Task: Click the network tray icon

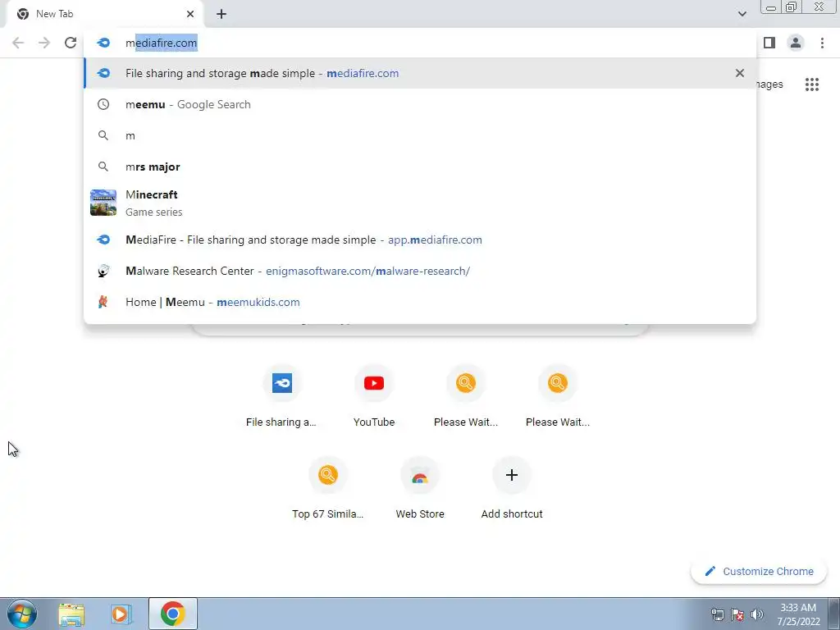Action: click(717, 614)
